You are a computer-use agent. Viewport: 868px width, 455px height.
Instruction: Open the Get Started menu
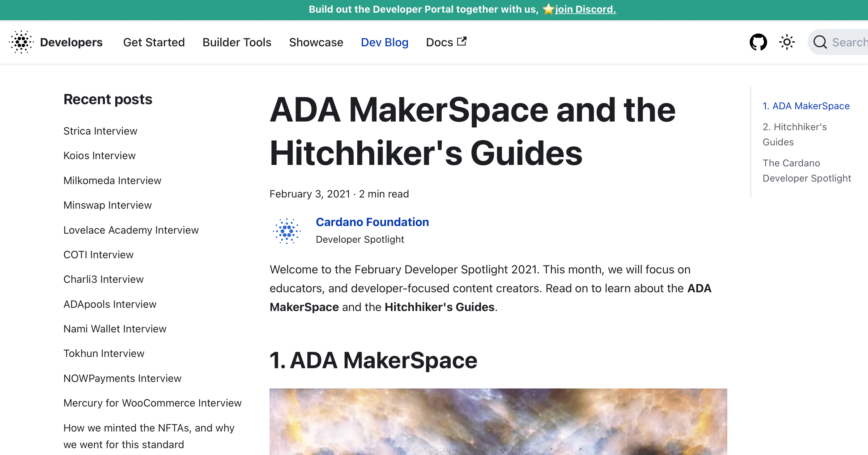(154, 42)
